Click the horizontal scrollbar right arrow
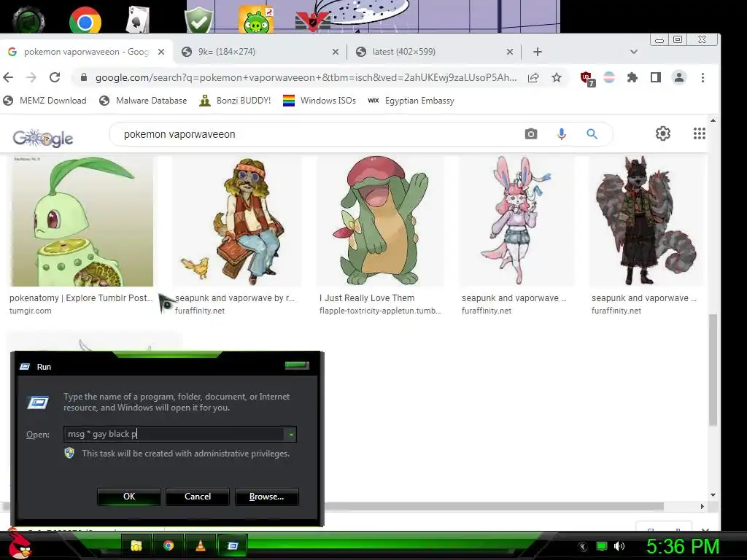 703,507
